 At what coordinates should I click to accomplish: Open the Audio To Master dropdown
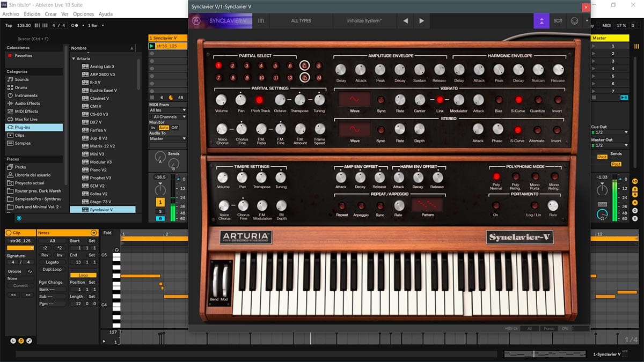click(168, 138)
